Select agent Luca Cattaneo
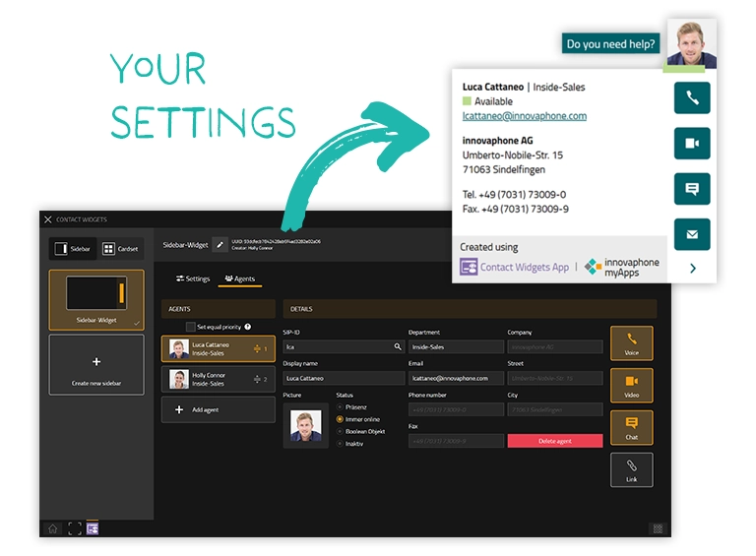The width and height of the screenshot is (756, 556). (219, 348)
